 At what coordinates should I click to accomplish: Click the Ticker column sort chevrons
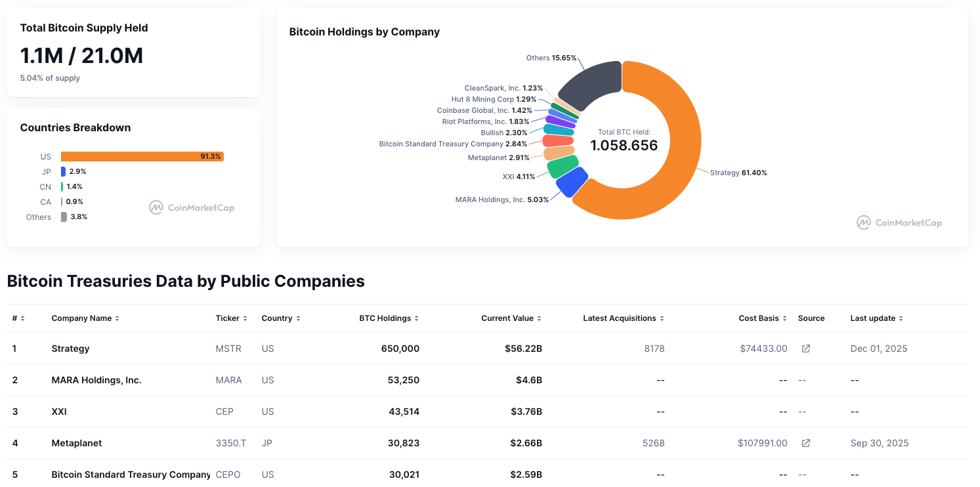tap(245, 318)
